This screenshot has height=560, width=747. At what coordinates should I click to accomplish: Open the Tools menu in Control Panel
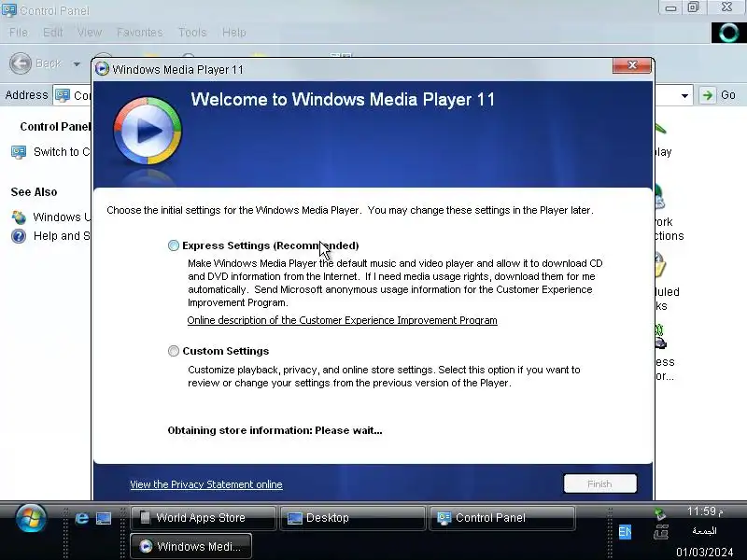pos(192,33)
